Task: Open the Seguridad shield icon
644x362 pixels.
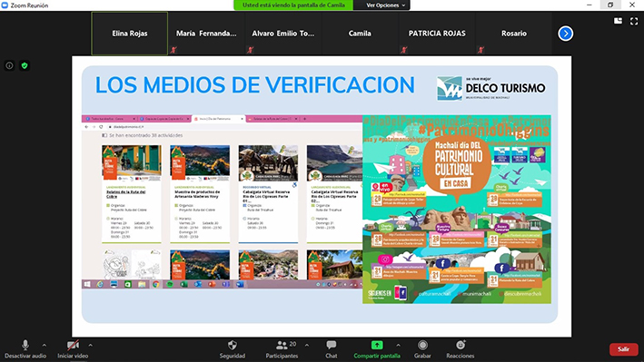Action: coord(233,345)
